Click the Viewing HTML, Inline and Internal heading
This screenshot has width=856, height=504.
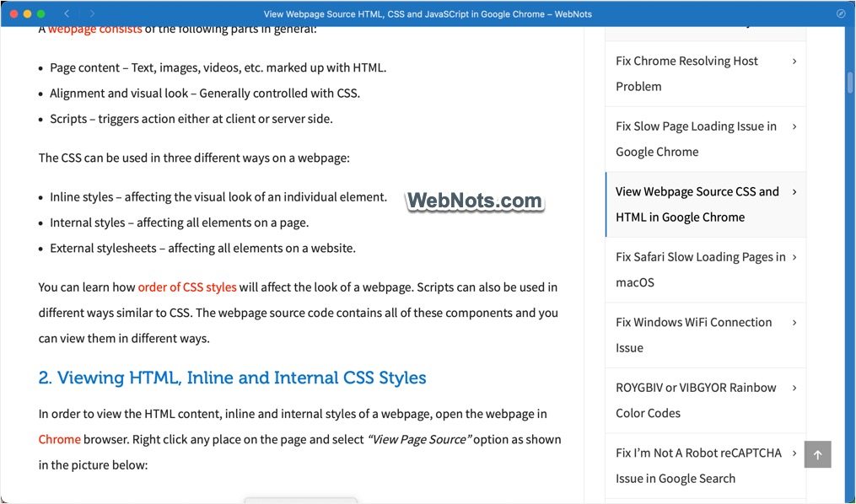coord(232,378)
